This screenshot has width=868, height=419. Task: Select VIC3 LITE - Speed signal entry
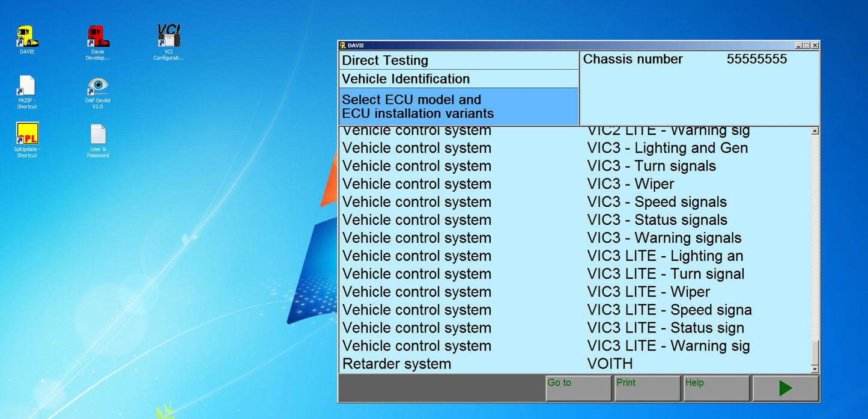coord(669,310)
